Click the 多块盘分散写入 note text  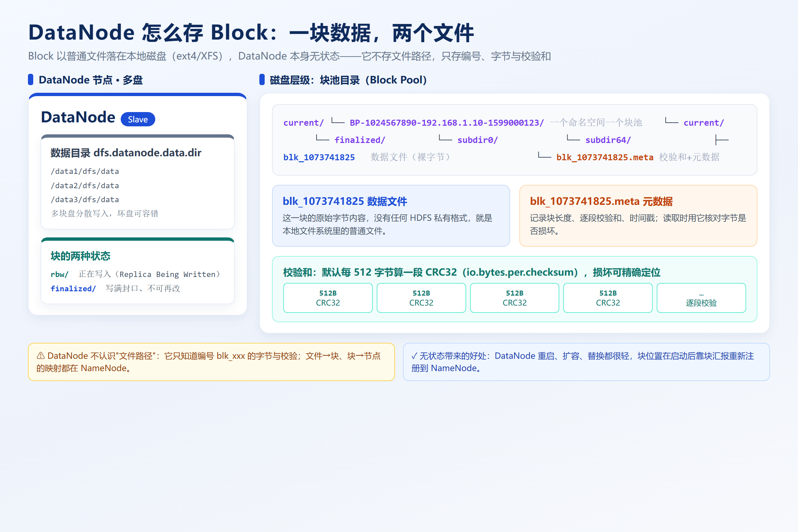[x=104, y=213]
